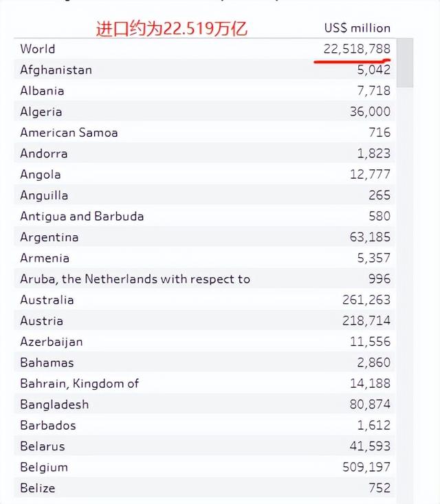Select Argentina's value 63,185
This screenshot has height=504, width=440.
pyautogui.click(x=369, y=237)
